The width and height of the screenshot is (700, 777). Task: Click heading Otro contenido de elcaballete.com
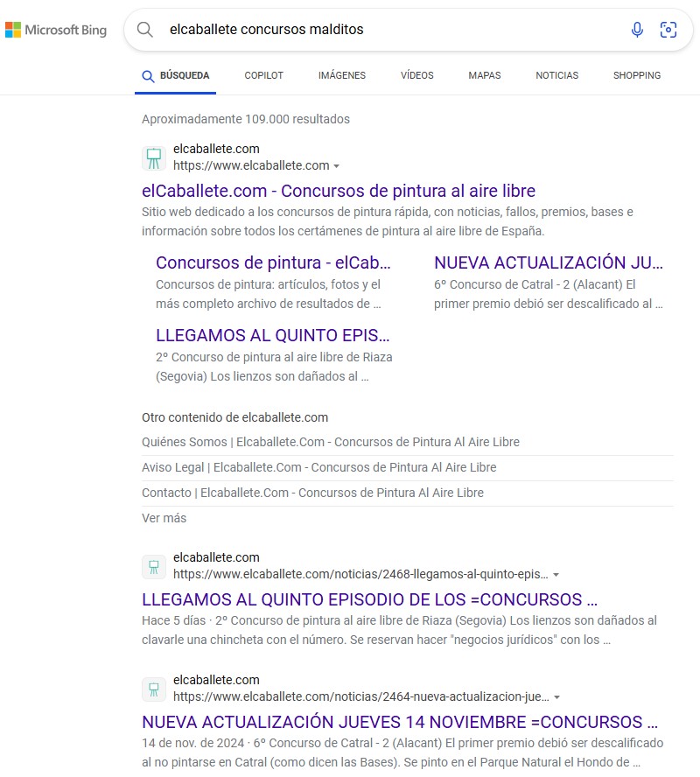tap(234, 417)
